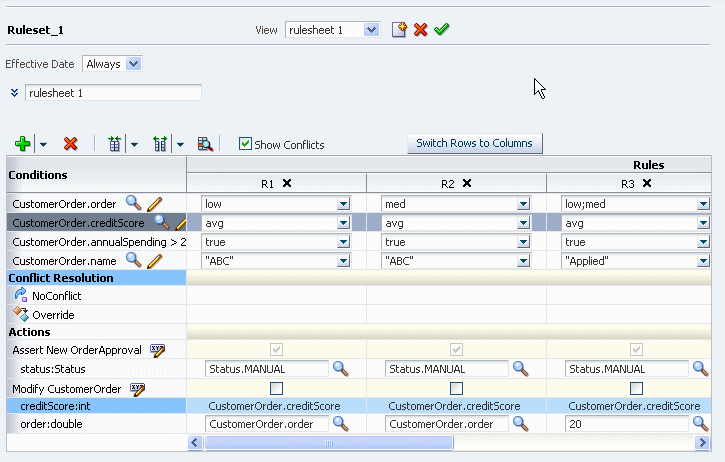
Task: Open R1 order dropdown showing low
Action: point(343,204)
